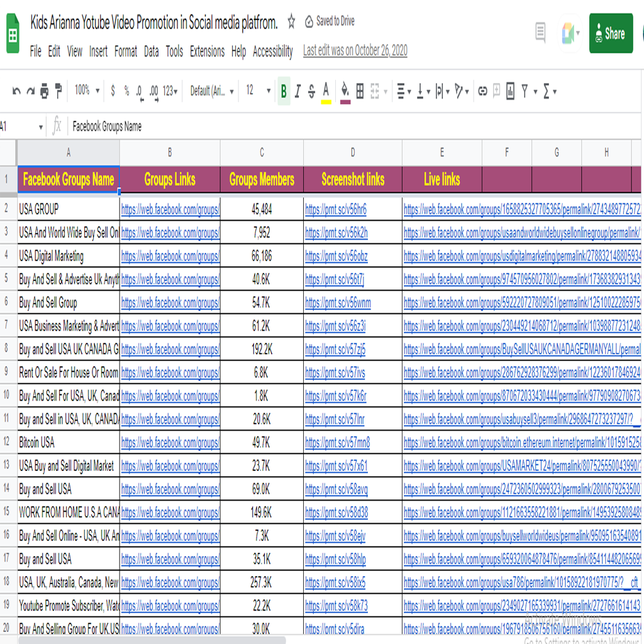Click the Saved to Drive cloud icon
Viewport: 644px width, 644px height.
(309, 21)
